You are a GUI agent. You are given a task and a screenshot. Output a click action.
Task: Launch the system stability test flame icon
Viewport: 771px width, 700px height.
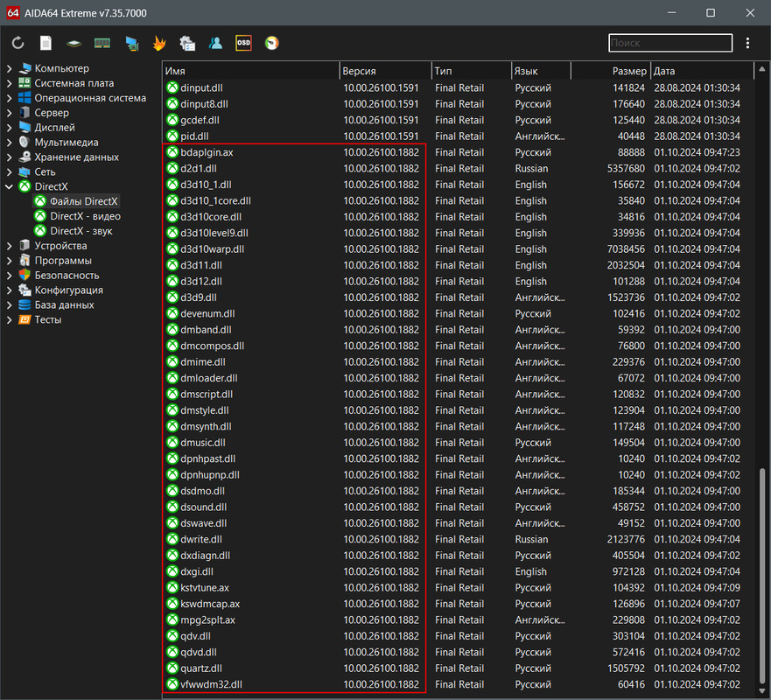pos(159,43)
